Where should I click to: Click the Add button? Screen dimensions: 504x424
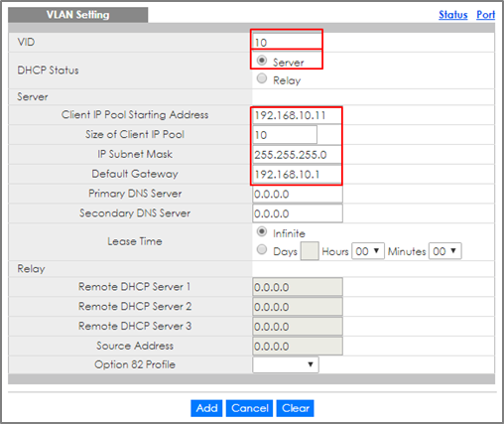[206, 408]
